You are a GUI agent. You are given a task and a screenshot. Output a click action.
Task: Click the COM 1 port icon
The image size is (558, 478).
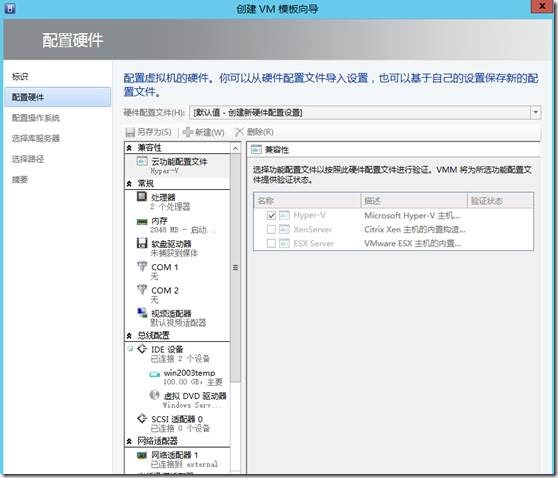[142, 266]
